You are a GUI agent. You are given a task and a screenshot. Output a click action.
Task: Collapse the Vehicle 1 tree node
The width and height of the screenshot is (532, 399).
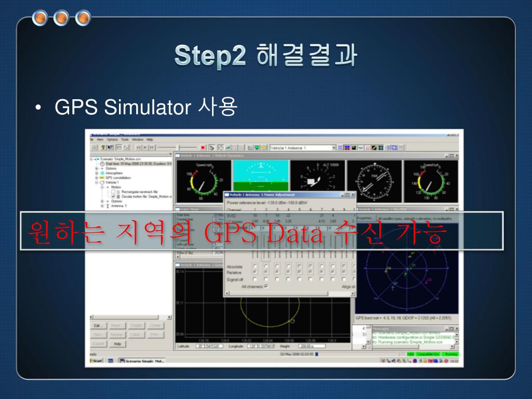(x=97, y=182)
